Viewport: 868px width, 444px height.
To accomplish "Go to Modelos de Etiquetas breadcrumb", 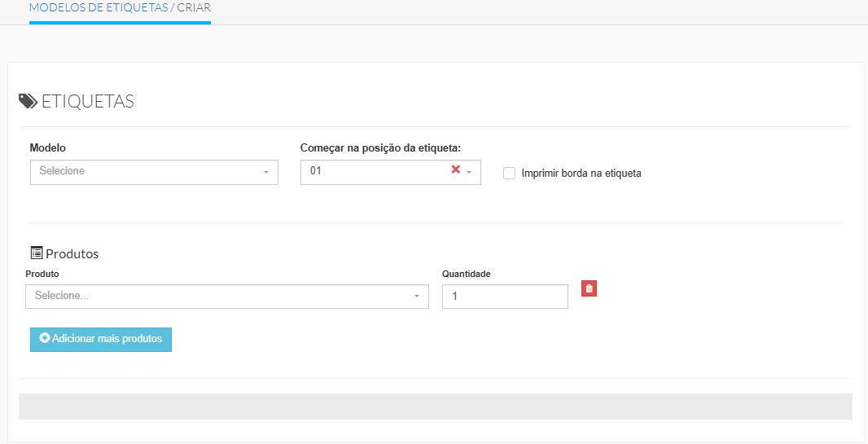I will (98, 7).
